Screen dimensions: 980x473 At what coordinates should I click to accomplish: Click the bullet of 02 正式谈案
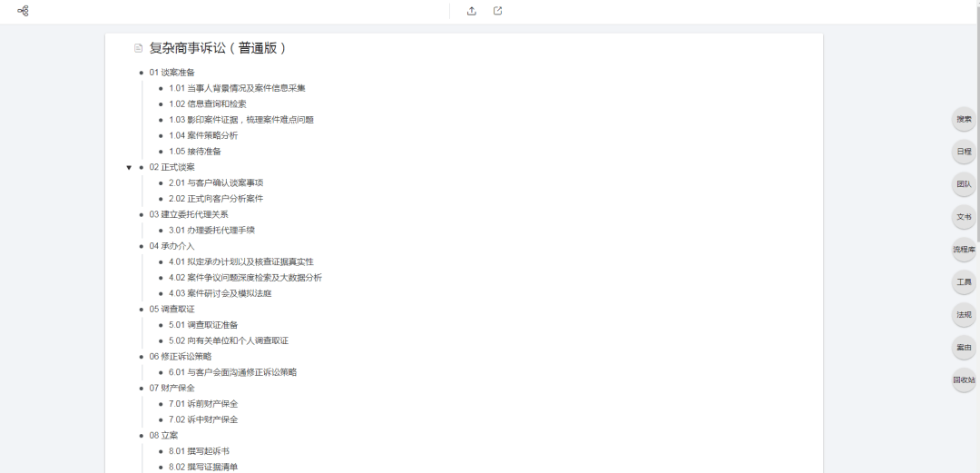point(142,167)
